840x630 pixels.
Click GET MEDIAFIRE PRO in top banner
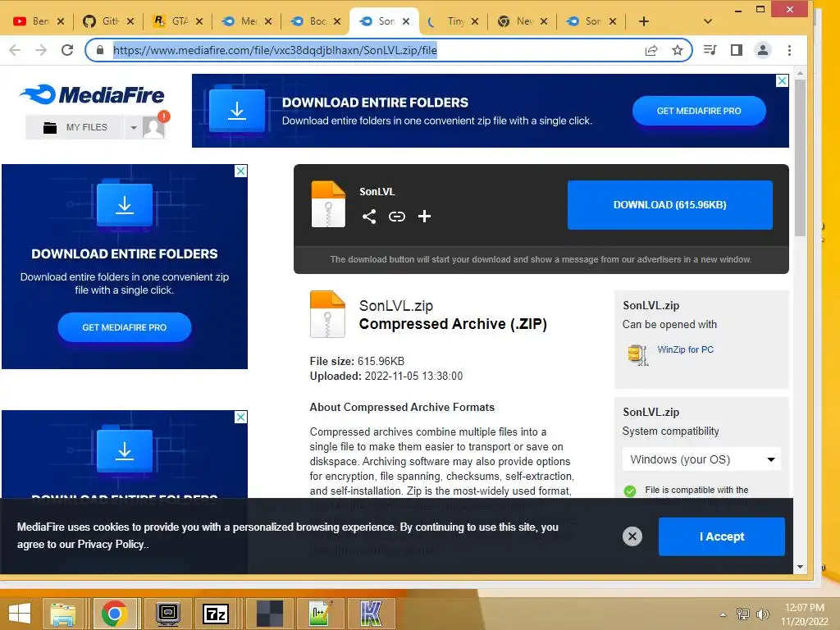(x=699, y=111)
